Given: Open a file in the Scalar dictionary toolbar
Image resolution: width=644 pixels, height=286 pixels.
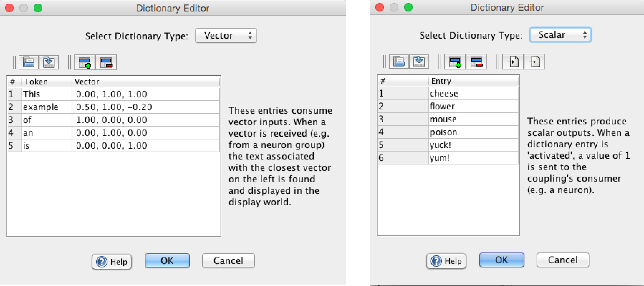Looking at the screenshot, I should [399, 61].
